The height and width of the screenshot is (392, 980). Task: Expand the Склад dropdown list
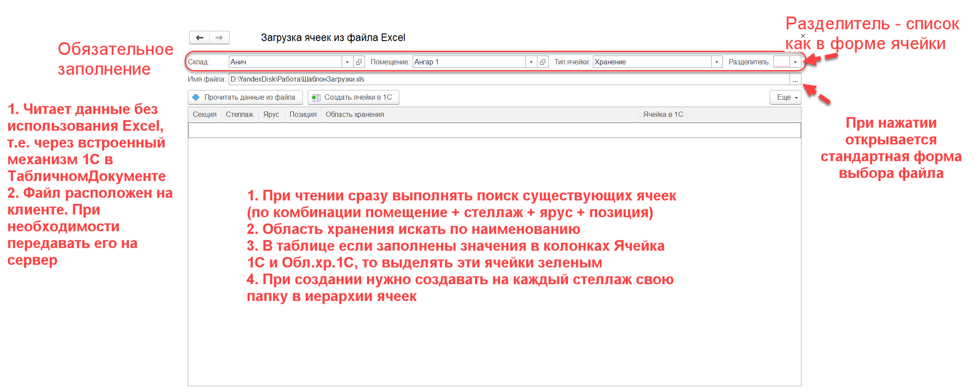[x=347, y=62]
